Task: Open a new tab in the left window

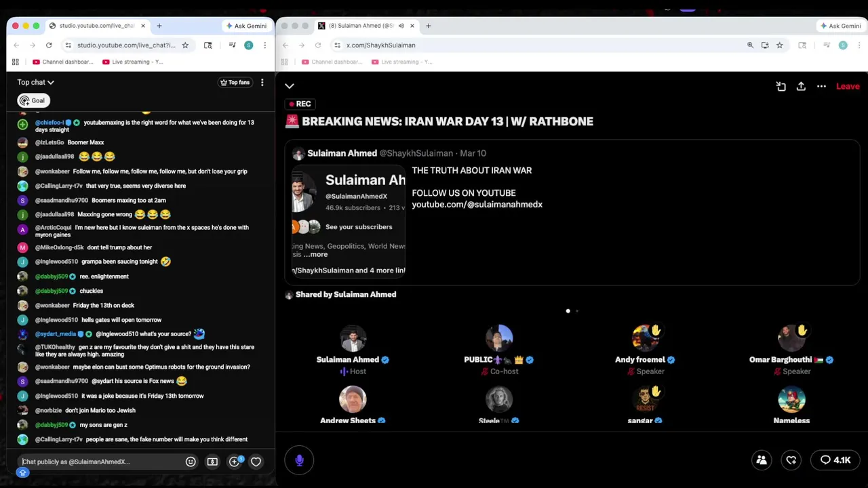Action: coord(159,26)
